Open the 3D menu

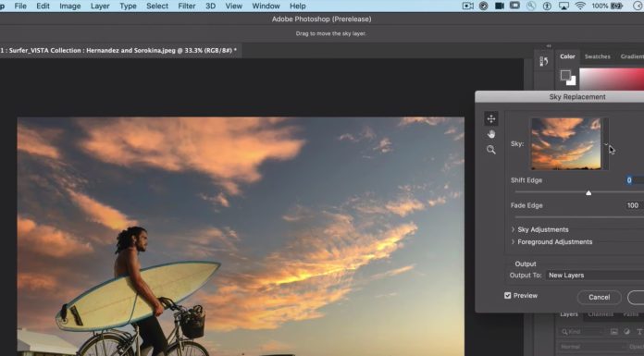(x=210, y=6)
